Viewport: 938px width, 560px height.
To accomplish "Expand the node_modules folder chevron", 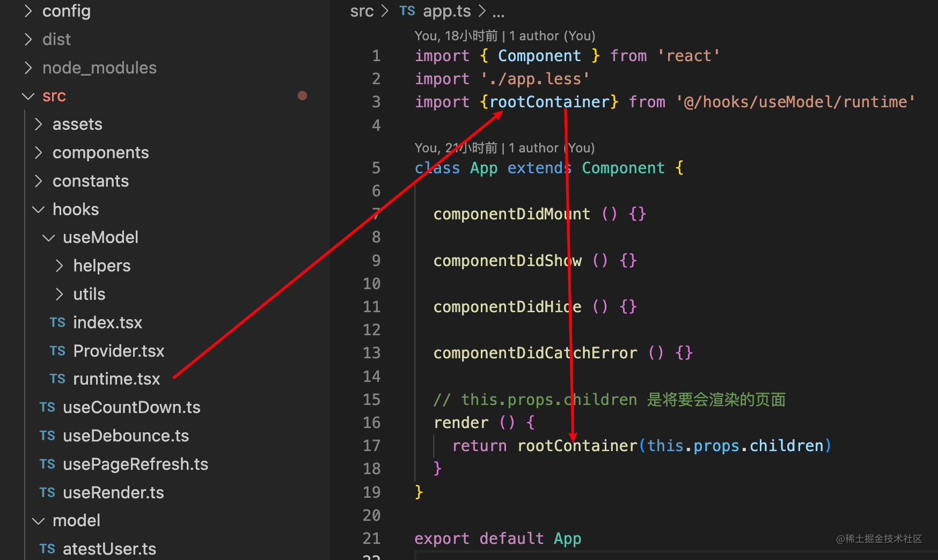I will coord(28,68).
